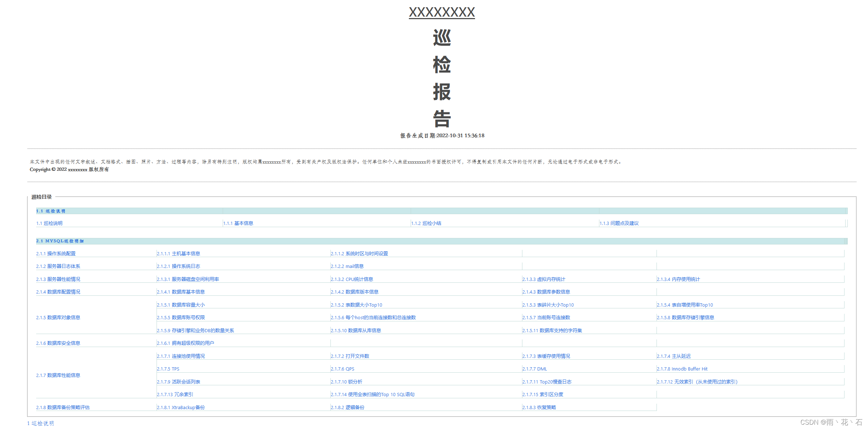Open 2.1.3.2 CPU统计信息 link

352,279
